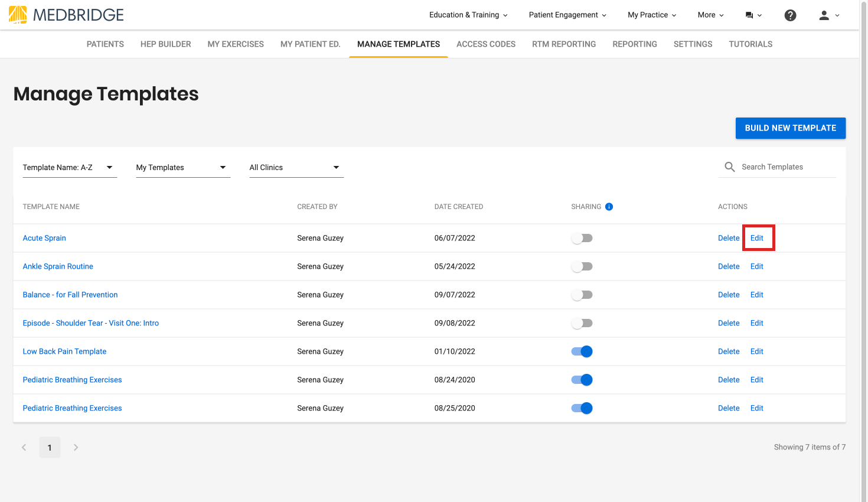Edit the Ankle Sprain Routine template
868x502 pixels.
pos(757,266)
